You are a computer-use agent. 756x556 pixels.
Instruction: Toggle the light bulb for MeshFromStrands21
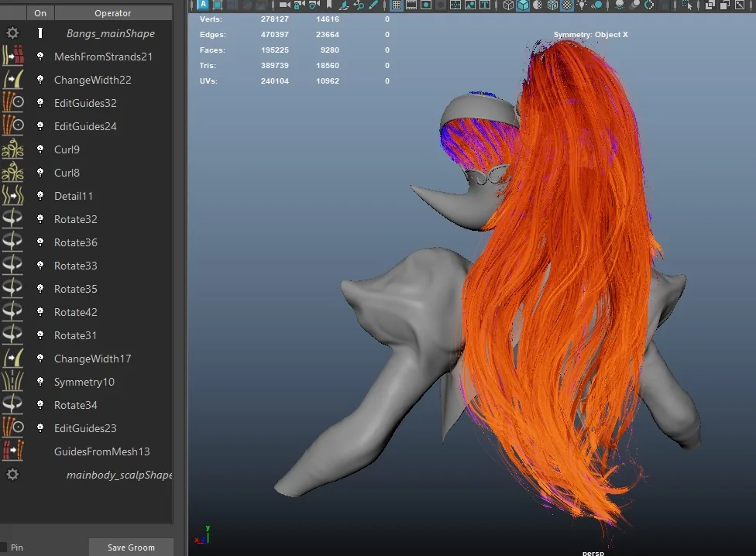click(40, 57)
